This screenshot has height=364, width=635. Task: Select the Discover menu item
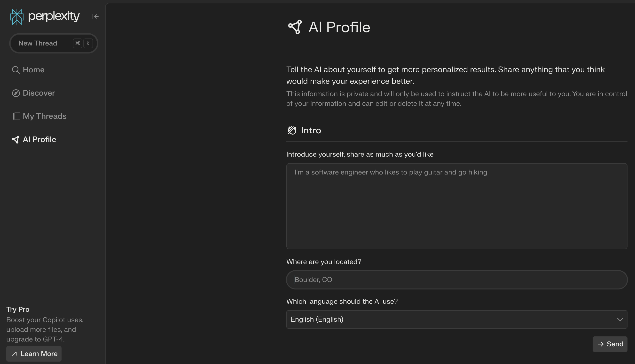pos(39,92)
